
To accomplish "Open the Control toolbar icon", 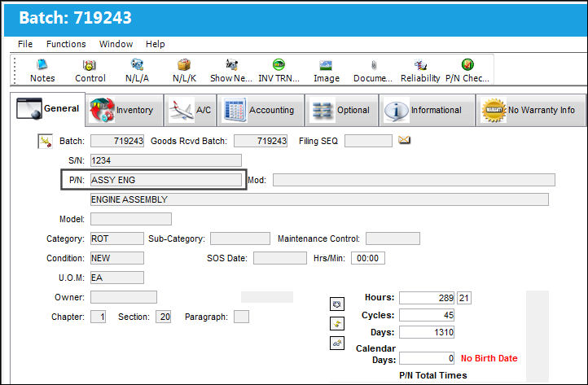I will 90,65.
